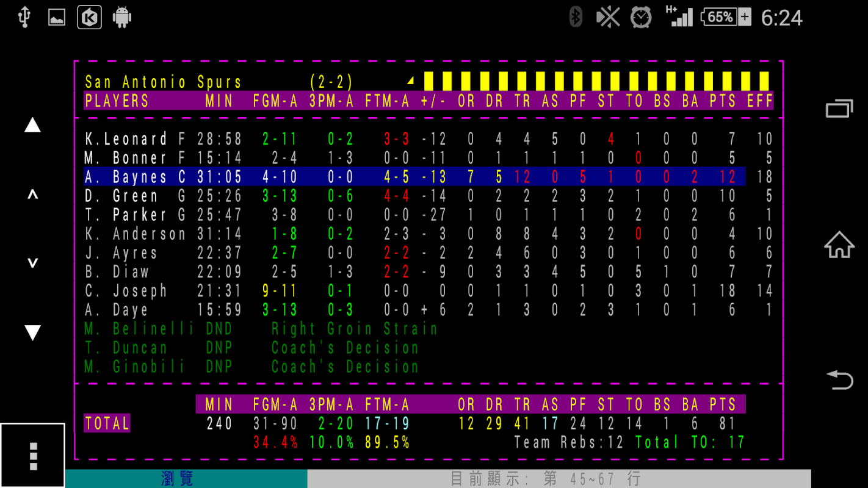
Task: Tap the Android robot notification icon
Action: [122, 17]
